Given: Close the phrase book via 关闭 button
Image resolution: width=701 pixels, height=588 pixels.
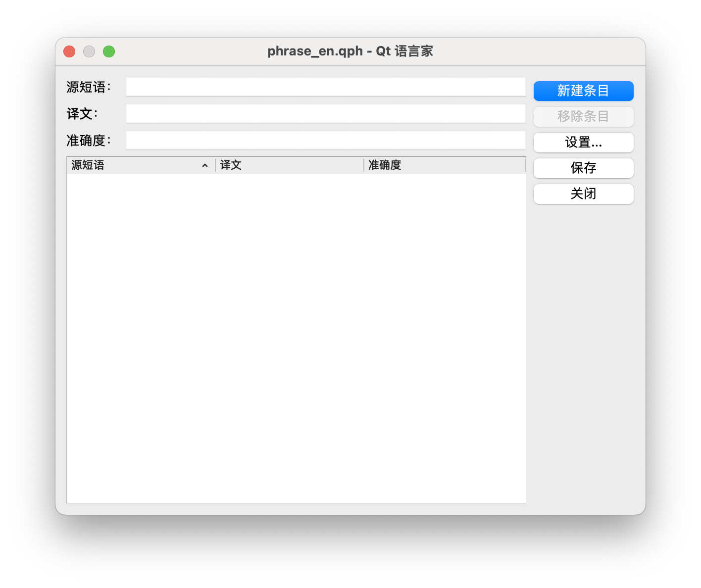Looking at the screenshot, I should click(583, 194).
